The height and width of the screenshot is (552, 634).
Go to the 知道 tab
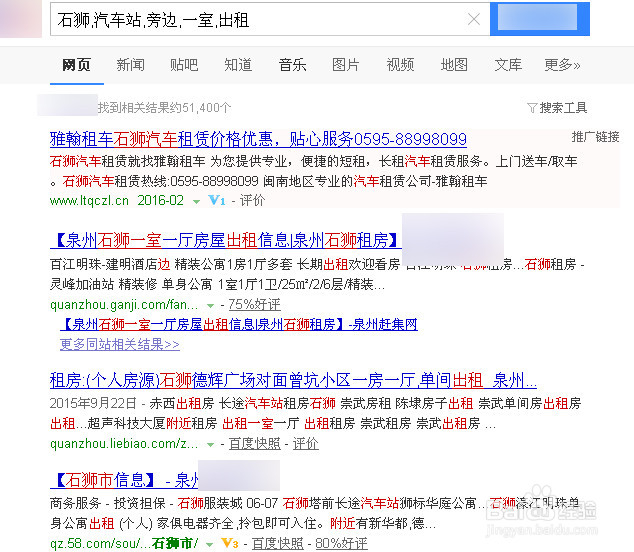pos(238,65)
